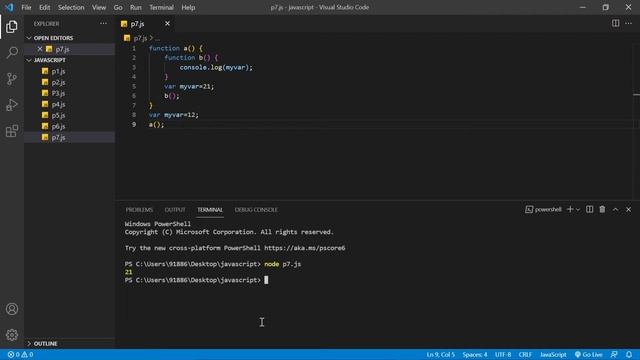
Task: Open the View menu
Action: [x=99, y=7]
